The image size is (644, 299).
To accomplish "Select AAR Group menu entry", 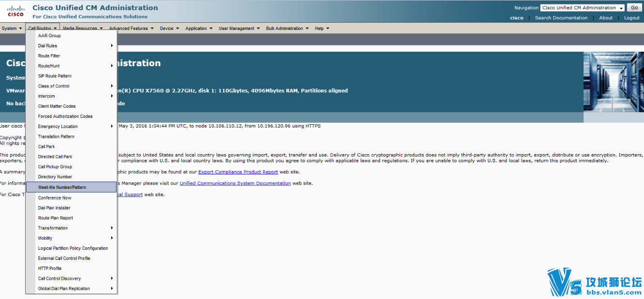I will click(71, 36).
